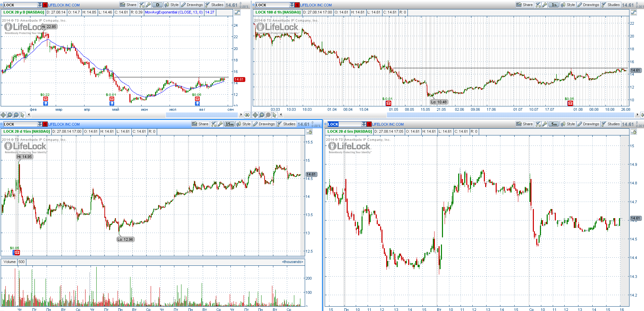Click the daily chart horizontal scrollbar thumb
Screen dimensions: 644x311
tap(201, 115)
